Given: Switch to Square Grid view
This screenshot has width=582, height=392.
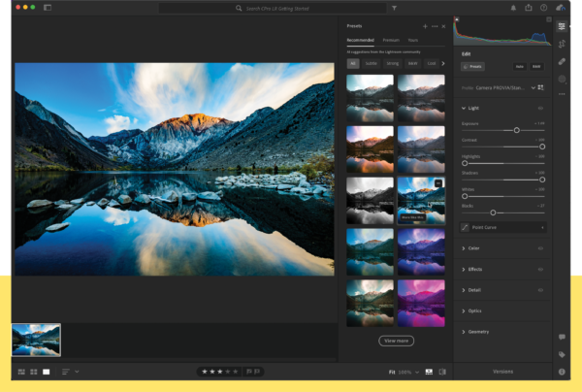Looking at the screenshot, I should [34, 372].
